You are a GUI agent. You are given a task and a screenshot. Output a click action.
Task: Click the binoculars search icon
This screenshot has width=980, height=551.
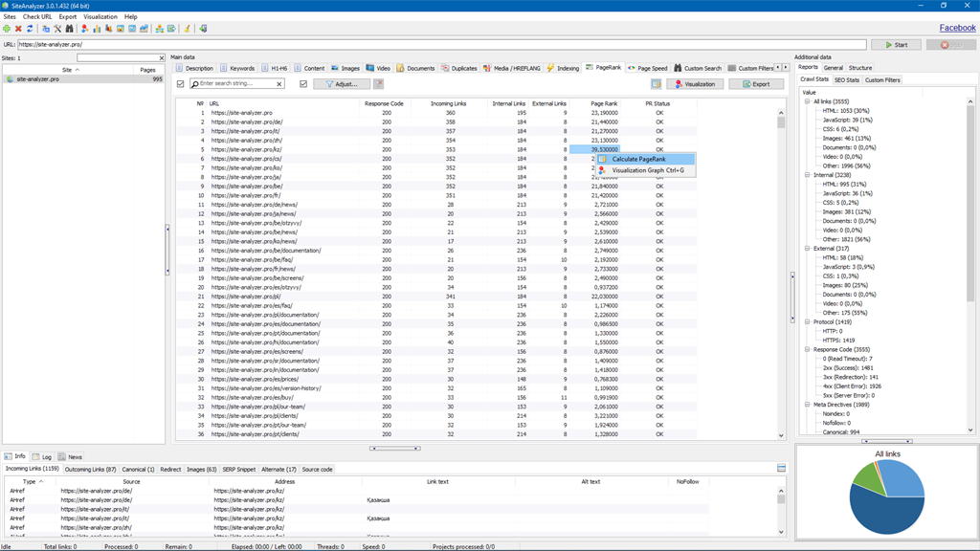pyautogui.click(x=69, y=29)
